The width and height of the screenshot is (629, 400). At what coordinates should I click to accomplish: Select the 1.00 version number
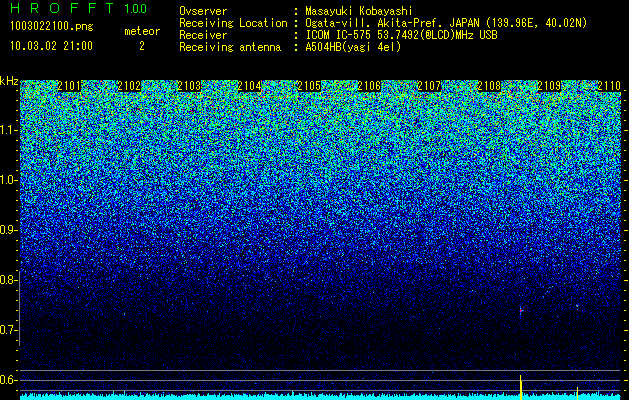136,8
